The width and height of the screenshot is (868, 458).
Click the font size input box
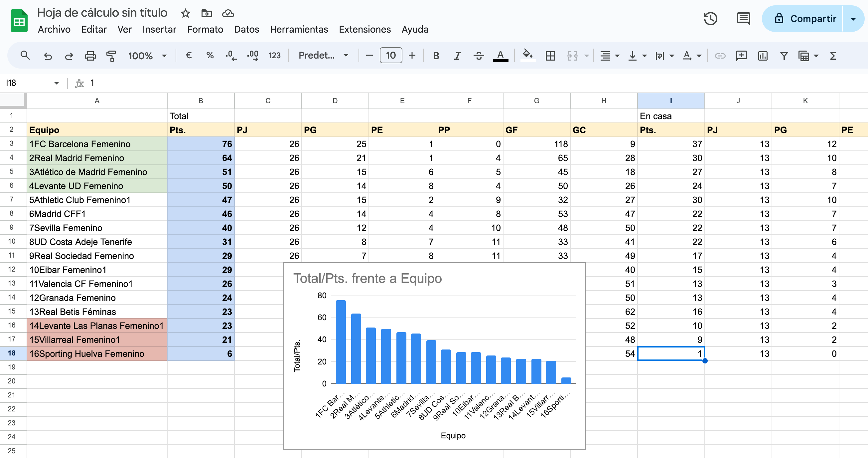point(390,56)
